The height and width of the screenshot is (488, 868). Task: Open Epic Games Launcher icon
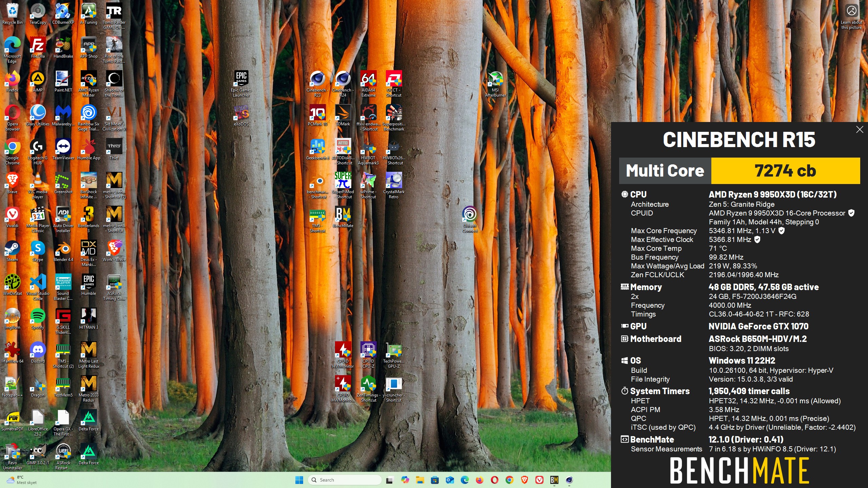point(241,84)
